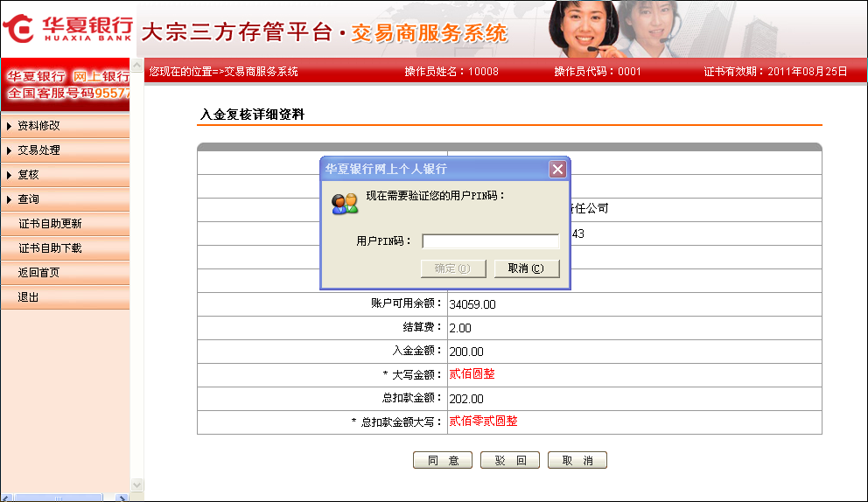
Task: Choose 退出 to log out
Action: click(x=66, y=297)
